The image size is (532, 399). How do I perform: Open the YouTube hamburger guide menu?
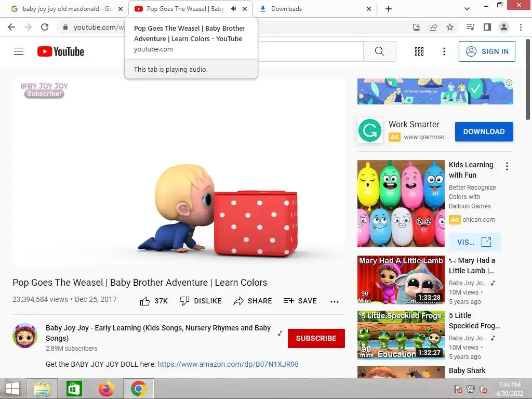[19, 51]
